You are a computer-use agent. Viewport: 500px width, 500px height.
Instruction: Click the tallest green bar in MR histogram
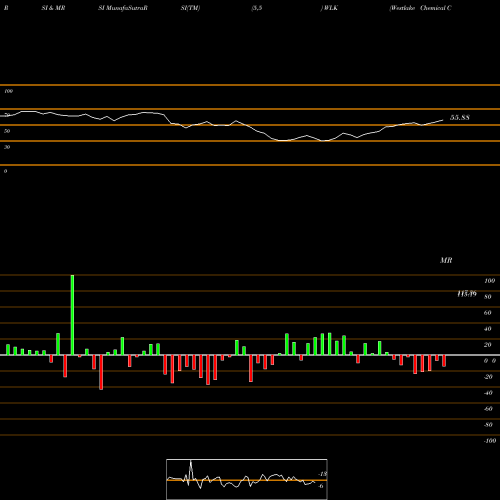tap(72, 315)
